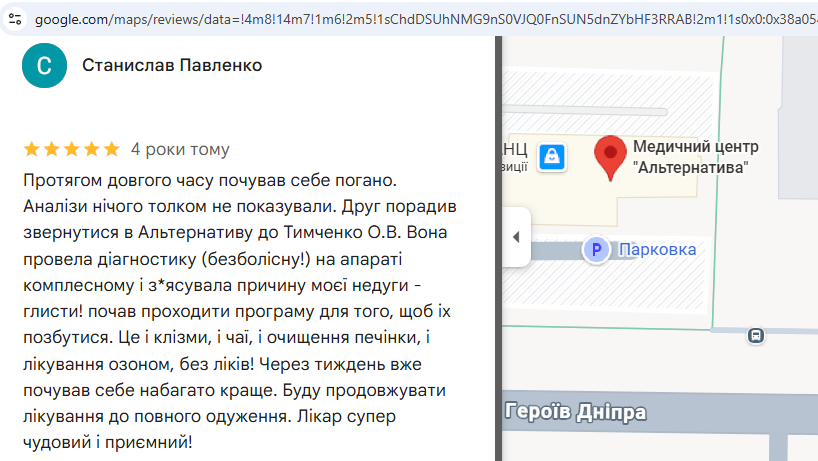Select the bus stop icon on map
This screenshot has height=461, width=818.
(x=756, y=335)
